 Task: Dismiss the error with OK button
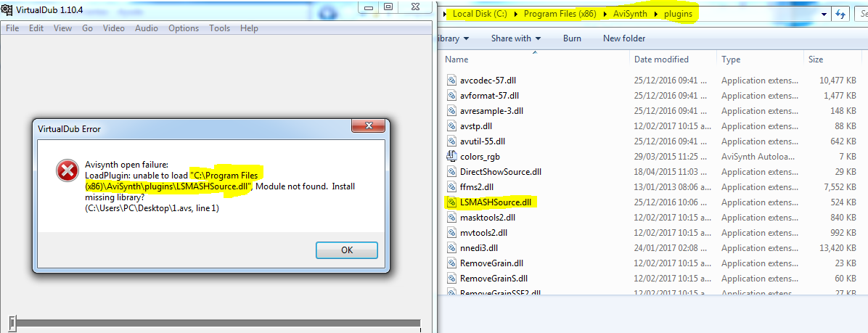(x=346, y=250)
